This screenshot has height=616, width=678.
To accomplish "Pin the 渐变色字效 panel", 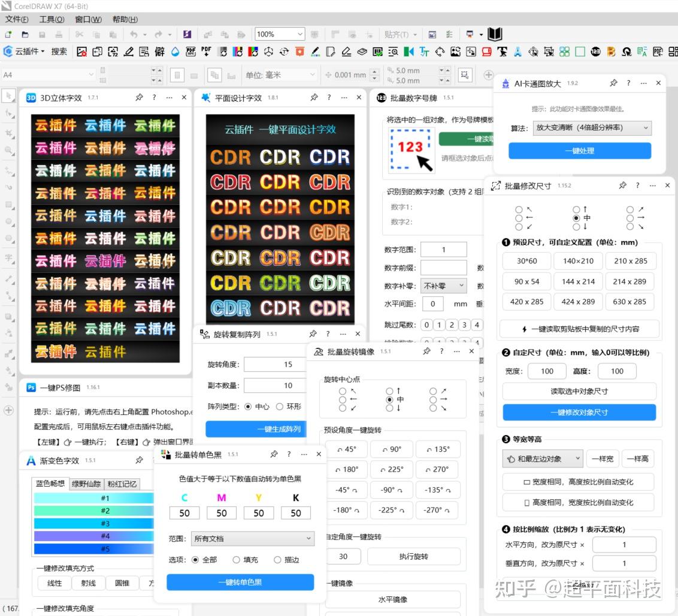I will tap(139, 460).
